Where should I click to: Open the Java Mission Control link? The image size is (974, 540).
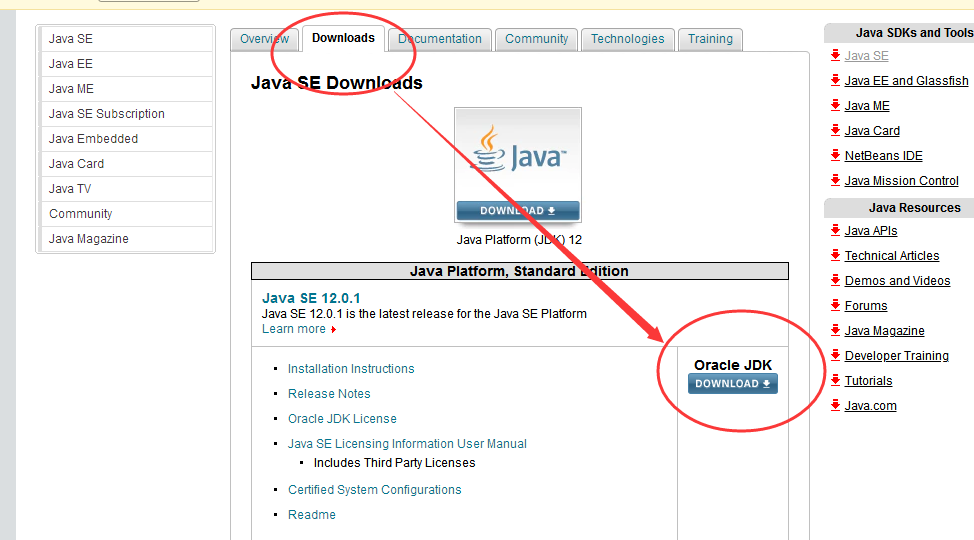[901, 181]
